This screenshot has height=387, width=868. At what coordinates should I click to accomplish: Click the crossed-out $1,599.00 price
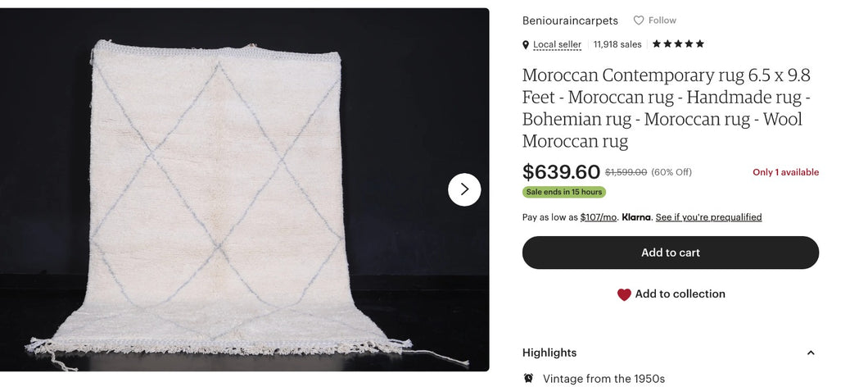pos(626,172)
